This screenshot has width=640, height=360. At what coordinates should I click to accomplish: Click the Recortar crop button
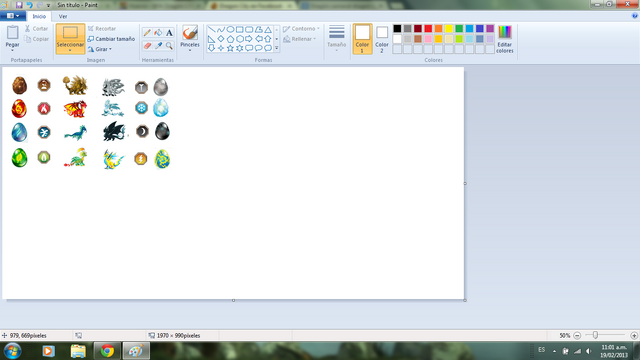(x=102, y=29)
